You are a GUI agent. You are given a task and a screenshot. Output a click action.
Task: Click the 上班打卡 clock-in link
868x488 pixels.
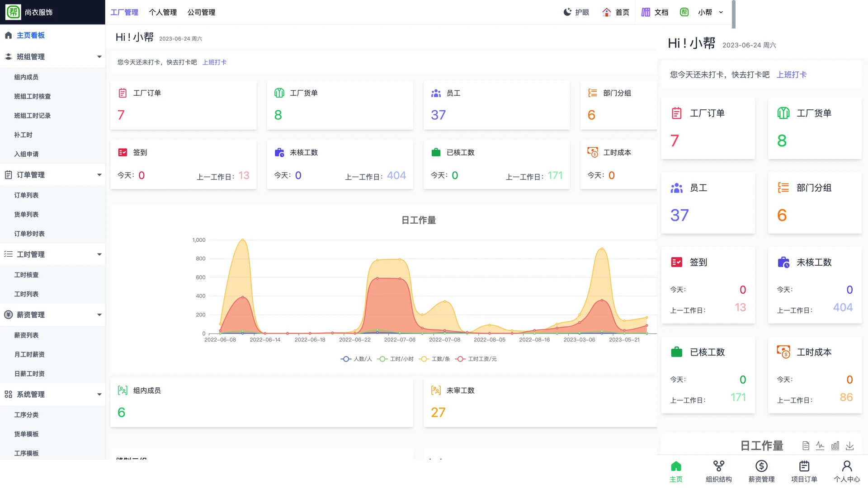pyautogui.click(x=215, y=62)
